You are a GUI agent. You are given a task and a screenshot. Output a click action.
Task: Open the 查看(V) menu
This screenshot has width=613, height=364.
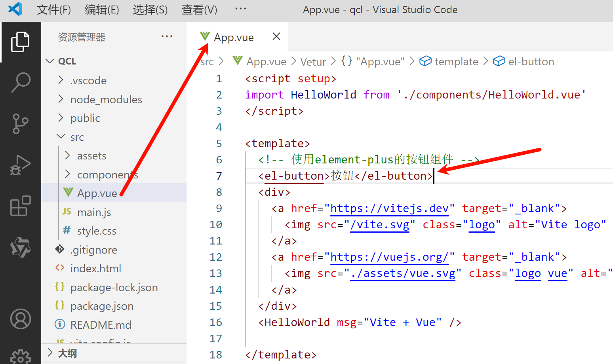coord(199,9)
